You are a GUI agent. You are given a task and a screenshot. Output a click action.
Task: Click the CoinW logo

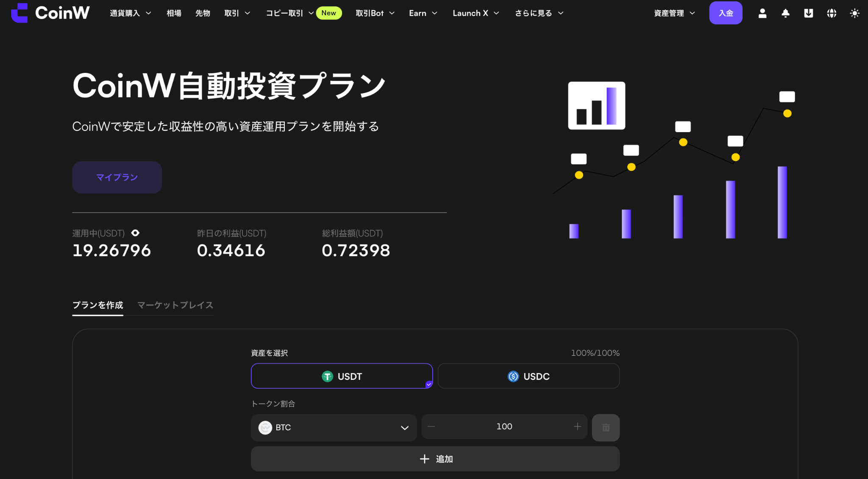(50, 13)
